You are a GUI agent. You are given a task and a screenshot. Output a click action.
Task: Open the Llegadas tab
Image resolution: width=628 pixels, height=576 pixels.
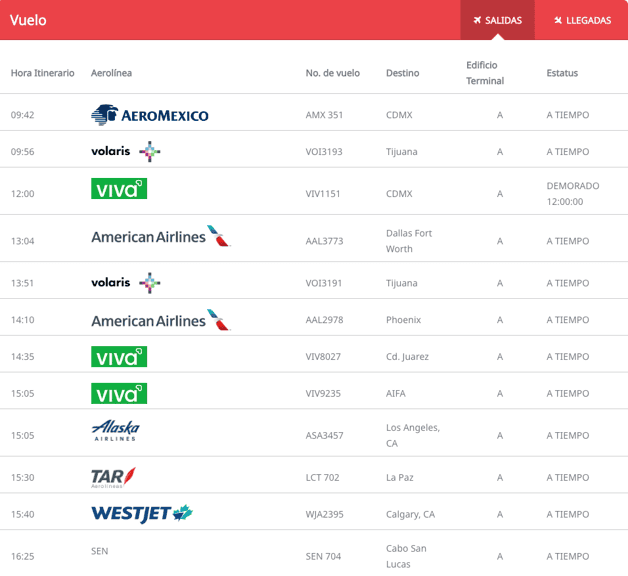pyautogui.click(x=581, y=20)
